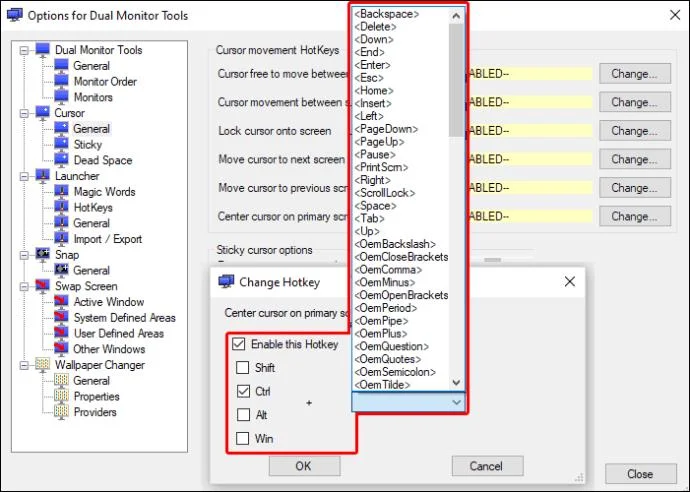Image resolution: width=690 pixels, height=492 pixels.
Task: Check the Alt modifier checkbox
Action: coord(243,415)
